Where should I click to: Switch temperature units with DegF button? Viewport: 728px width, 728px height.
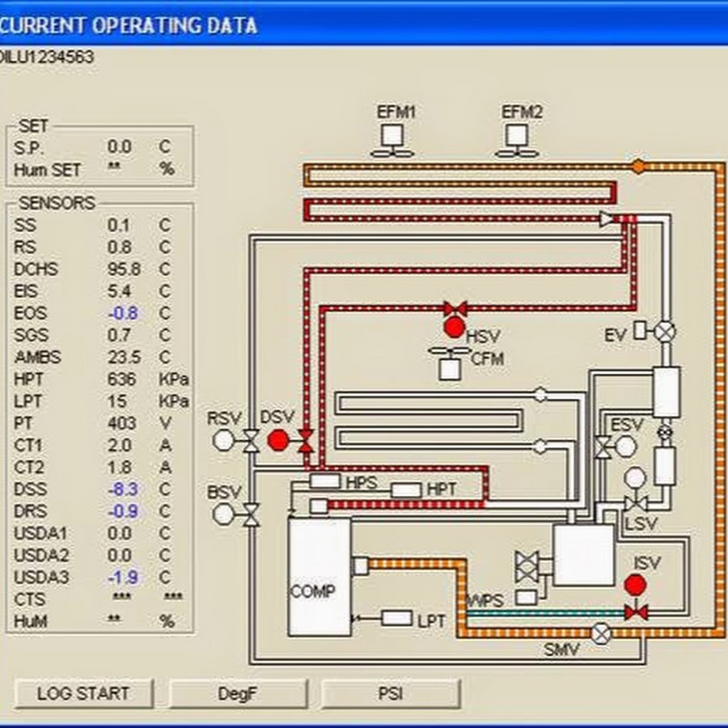pos(238,693)
